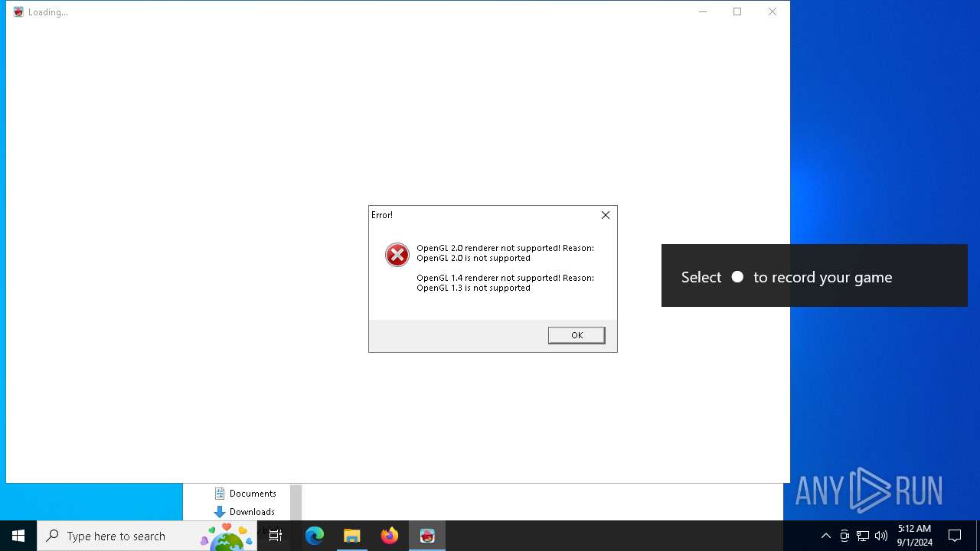Click the red error icon in dialog
The height and width of the screenshot is (551, 980).
(x=397, y=255)
